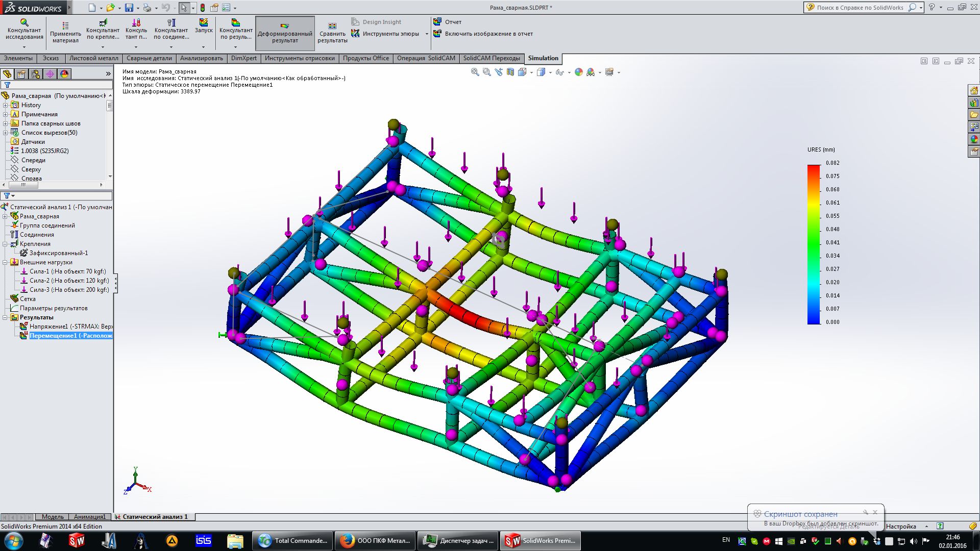Open the DisplayManager tab icon
This screenshot has width=980, height=551.
64,74
